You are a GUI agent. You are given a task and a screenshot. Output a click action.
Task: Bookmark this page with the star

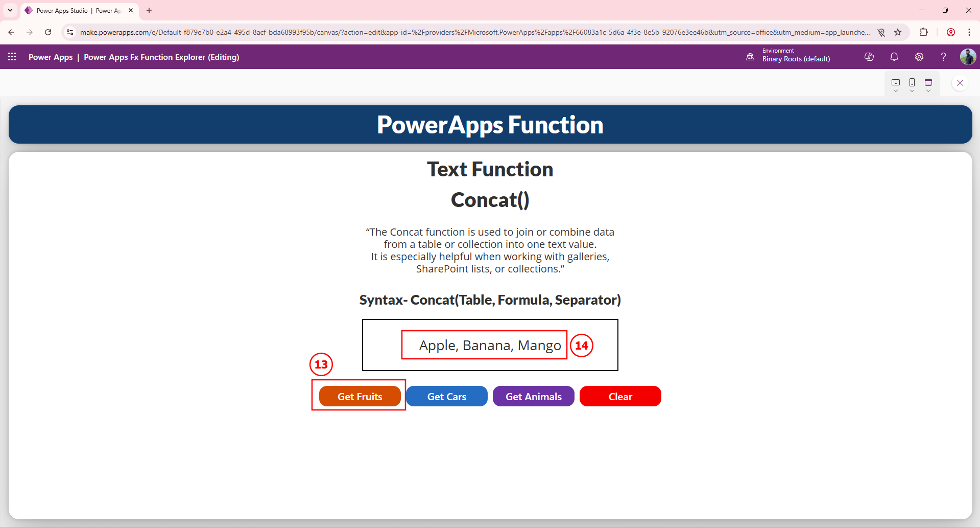pyautogui.click(x=898, y=32)
